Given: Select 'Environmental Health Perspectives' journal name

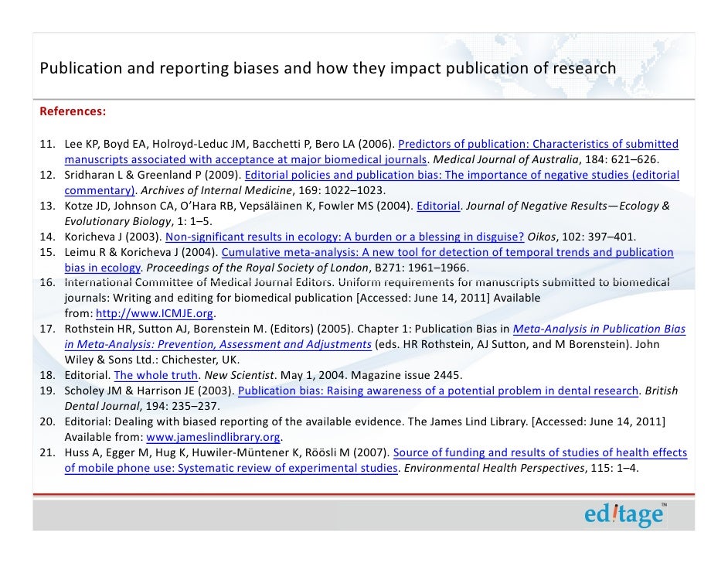Looking at the screenshot, I should tap(494, 468).
